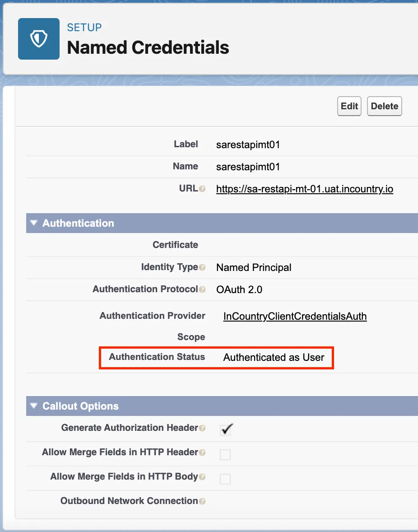Open help for Allow Merge Fields in HTTP Header
Screen dimensions: 418x532
[202, 453]
